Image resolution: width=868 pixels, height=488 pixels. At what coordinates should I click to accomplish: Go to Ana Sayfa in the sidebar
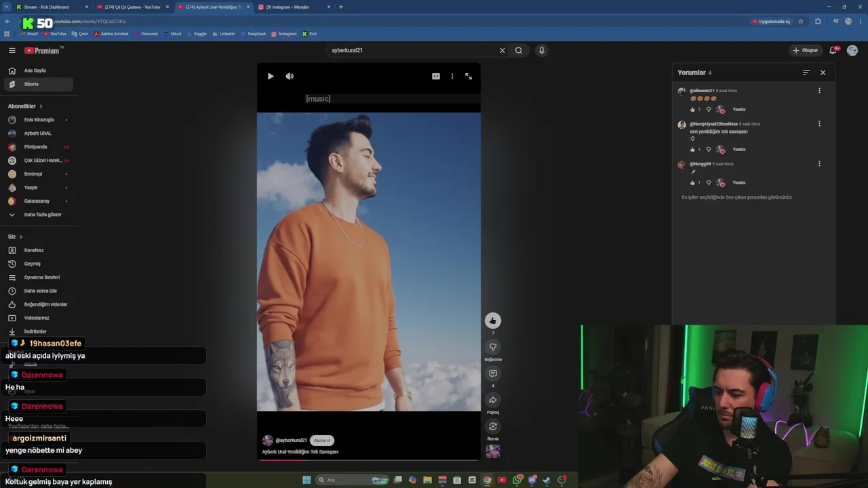[38, 70]
